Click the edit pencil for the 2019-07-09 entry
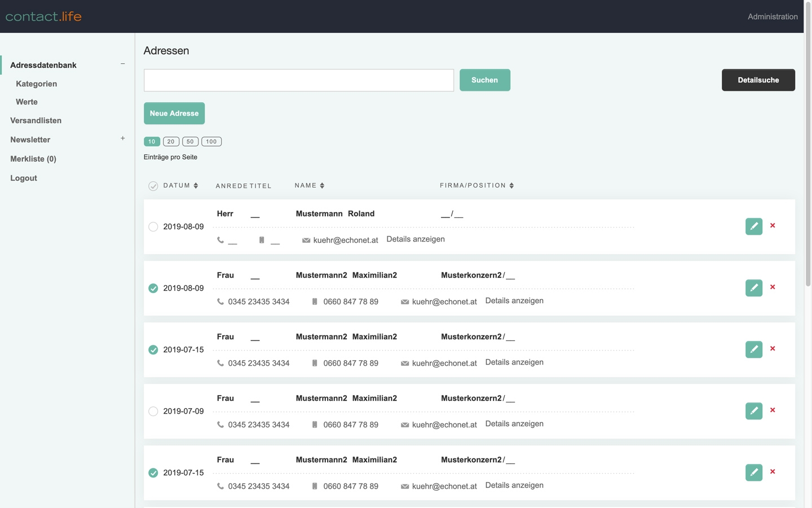 pyautogui.click(x=753, y=411)
